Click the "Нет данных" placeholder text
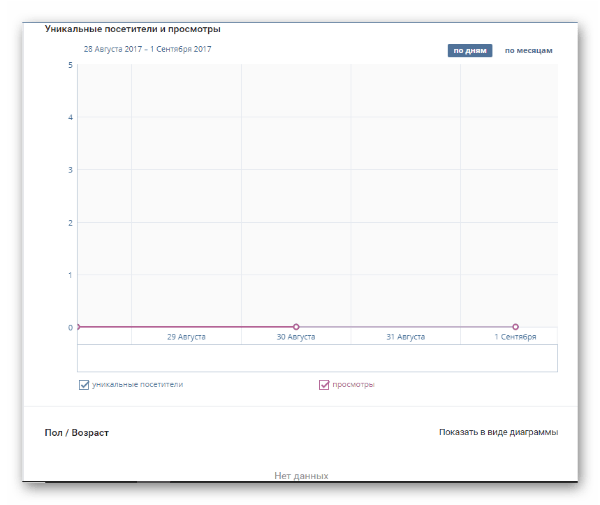The height and width of the screenshot is (505, 600). click(x=301, y=476)
